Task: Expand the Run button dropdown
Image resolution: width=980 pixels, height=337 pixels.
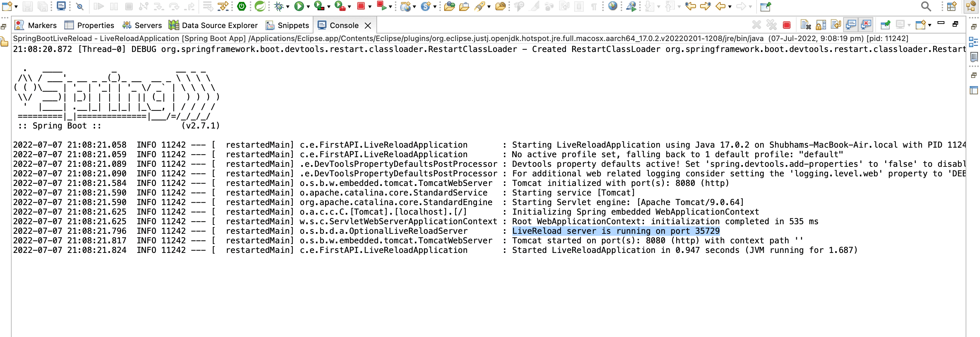Action: pos(309,7)
